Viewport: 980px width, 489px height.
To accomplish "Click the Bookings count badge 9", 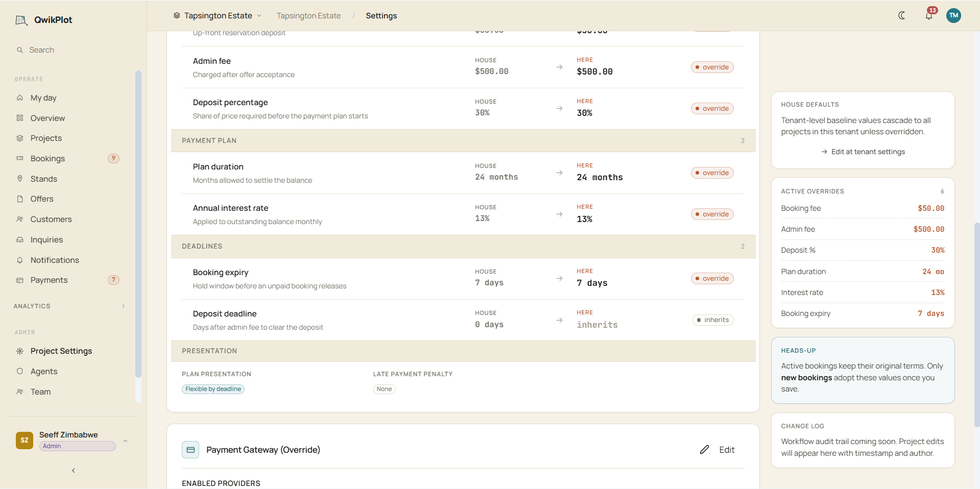I will point(113,158).
